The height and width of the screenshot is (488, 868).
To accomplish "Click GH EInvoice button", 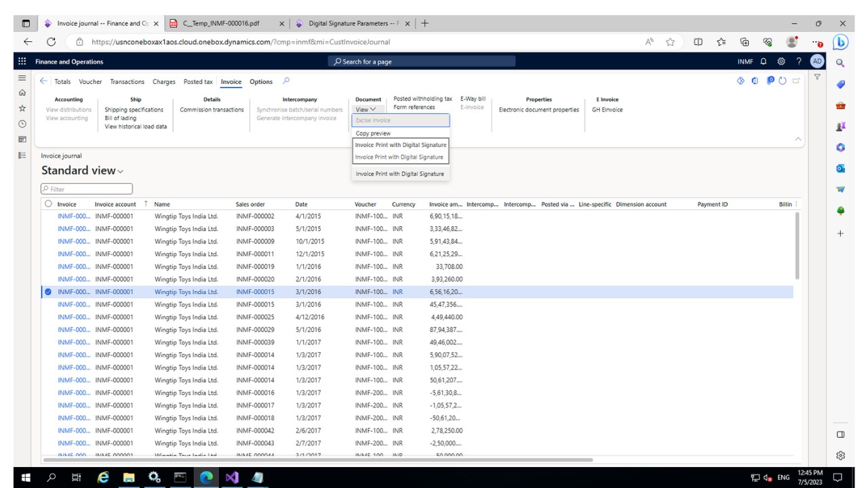I will pos(607,110).
